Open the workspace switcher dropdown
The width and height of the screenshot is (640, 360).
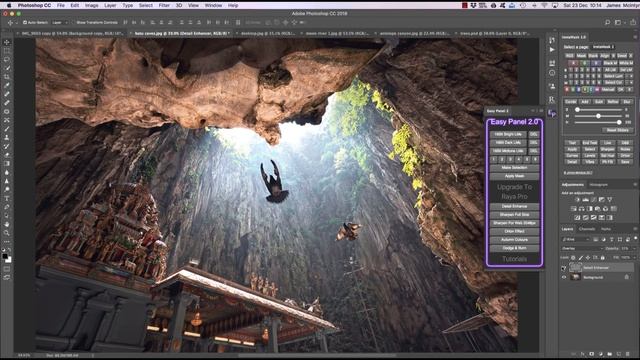tap(619, 22)
